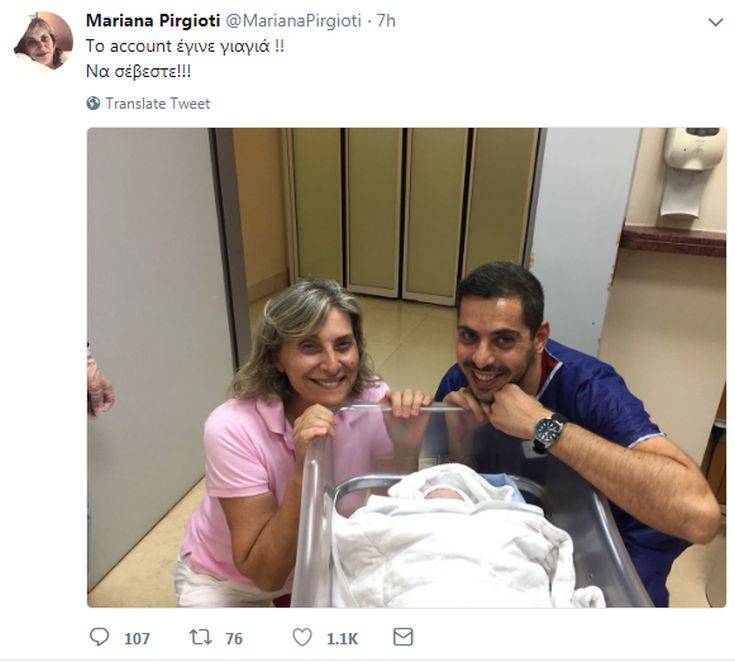Send via direct message envelope icon
This screenshot has width=735, height=667.
pyautogui.click(x=403, y=637)
